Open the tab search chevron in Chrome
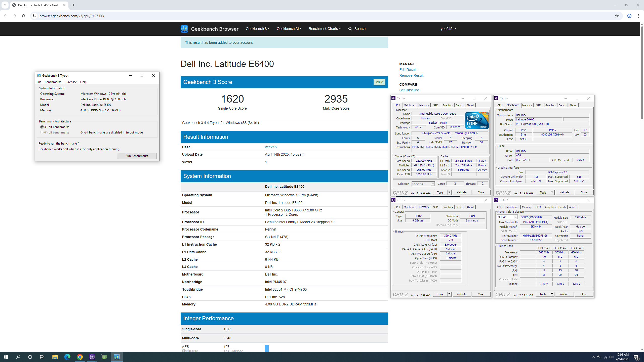The width and height of the screenshot is (644, 362). tap(5, 5)
